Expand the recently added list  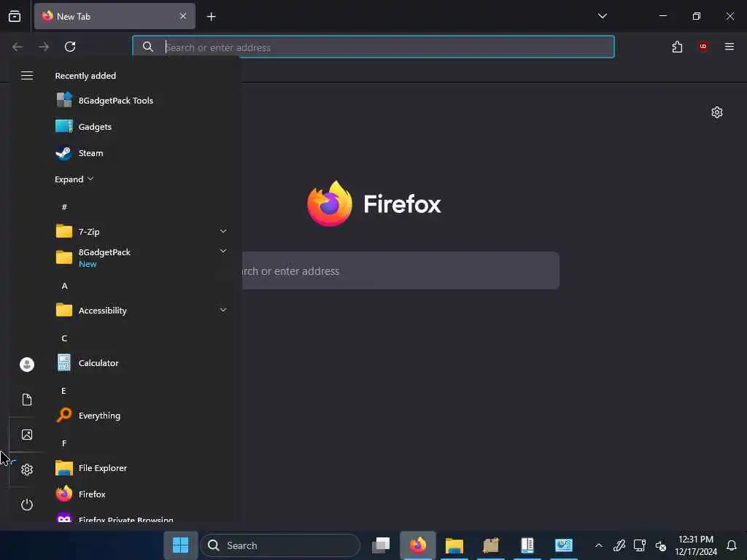tap(74, 179)
